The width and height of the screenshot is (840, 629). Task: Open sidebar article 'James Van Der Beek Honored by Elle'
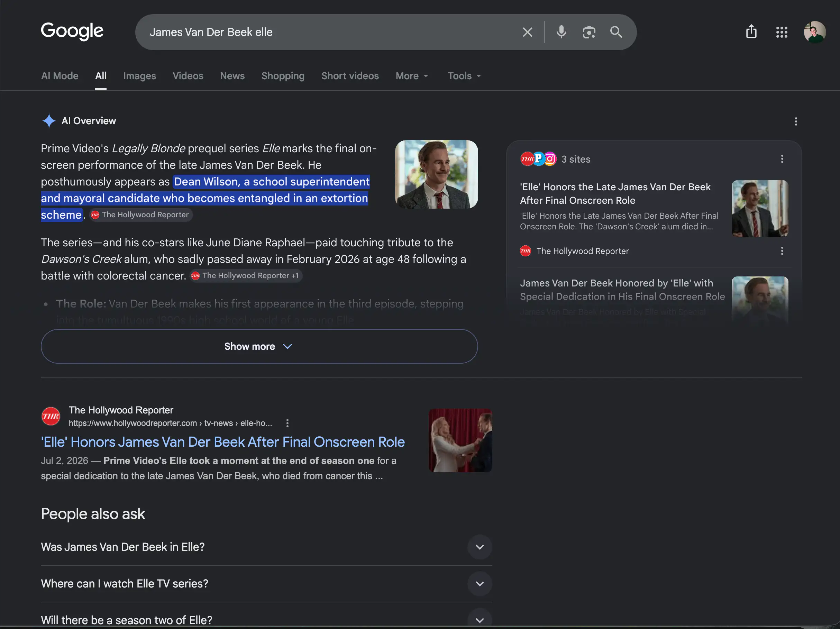click(x=622, y=290)
